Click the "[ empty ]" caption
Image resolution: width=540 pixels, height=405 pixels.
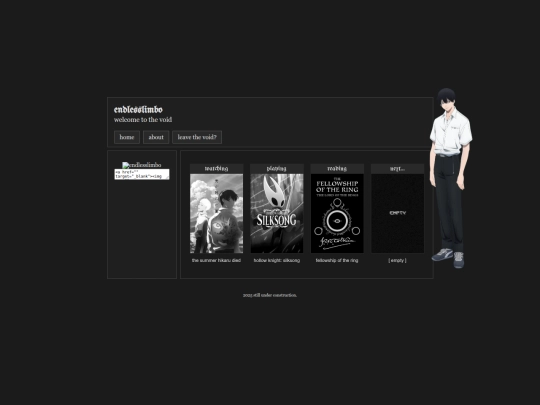tap(397, 260)
